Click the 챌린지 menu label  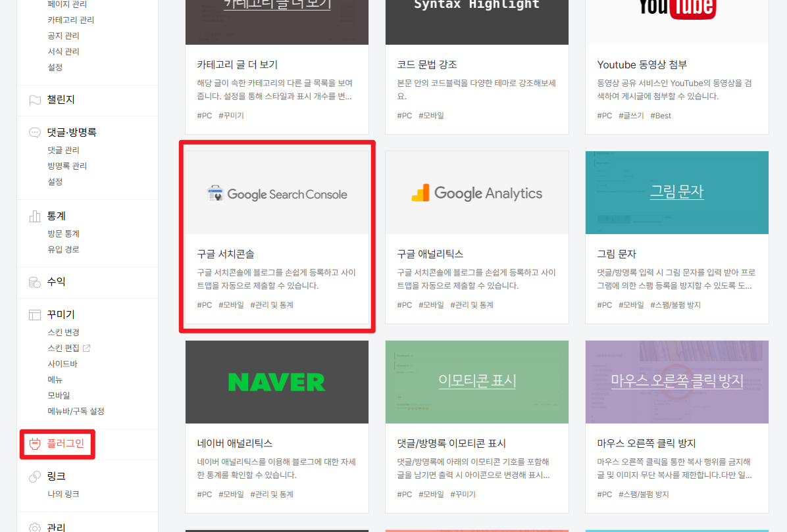click(61, 100)
